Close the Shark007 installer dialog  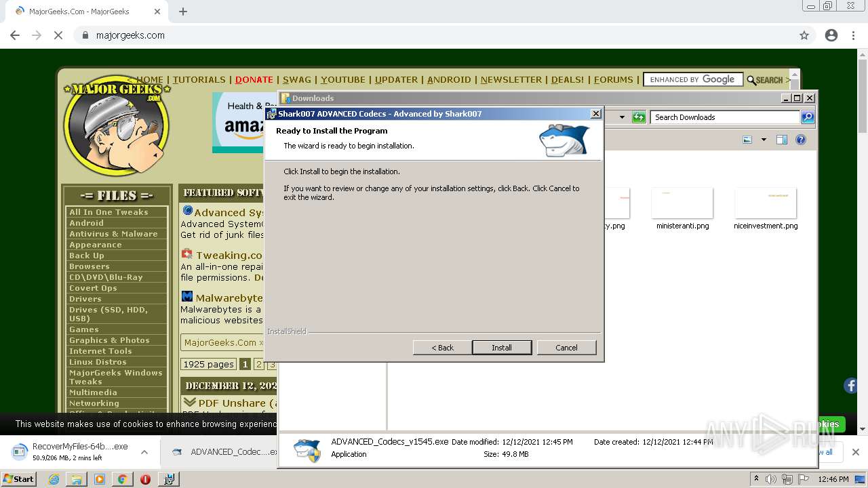click(595, 113)
